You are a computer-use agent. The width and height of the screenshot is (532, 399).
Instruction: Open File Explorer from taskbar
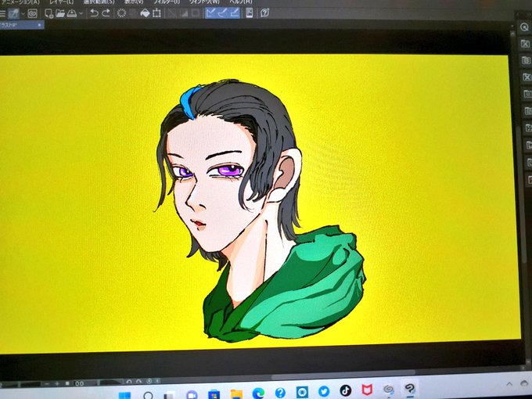236,394
